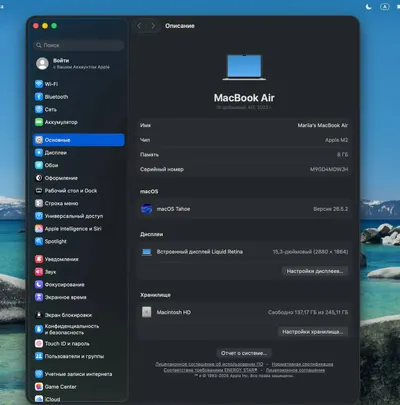400x405 pixels.
Task: Click the Поиск search field
Action: [79, 45]
